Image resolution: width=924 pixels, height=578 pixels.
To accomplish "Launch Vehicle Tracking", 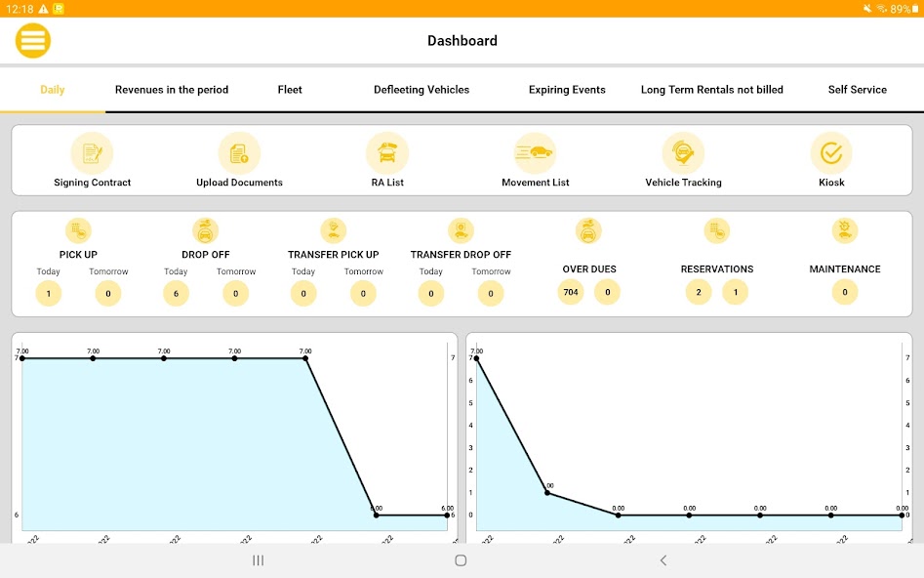I will pos(683,153).
